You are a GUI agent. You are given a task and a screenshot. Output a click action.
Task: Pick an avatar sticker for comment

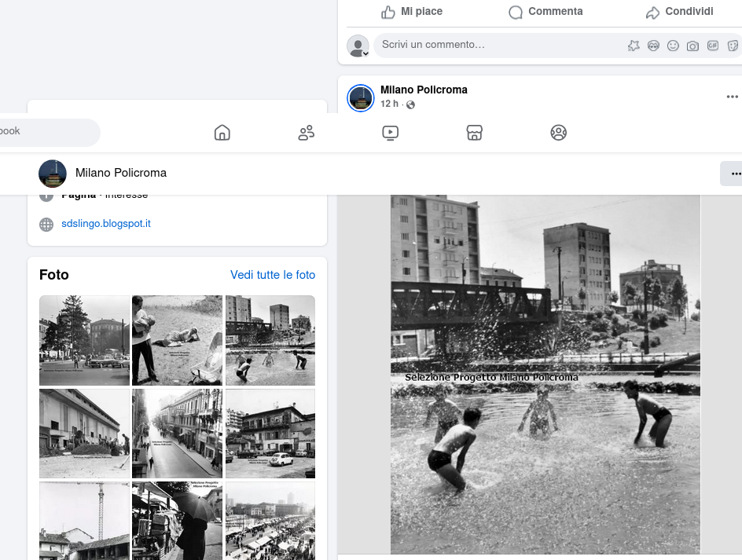(653, 46)
